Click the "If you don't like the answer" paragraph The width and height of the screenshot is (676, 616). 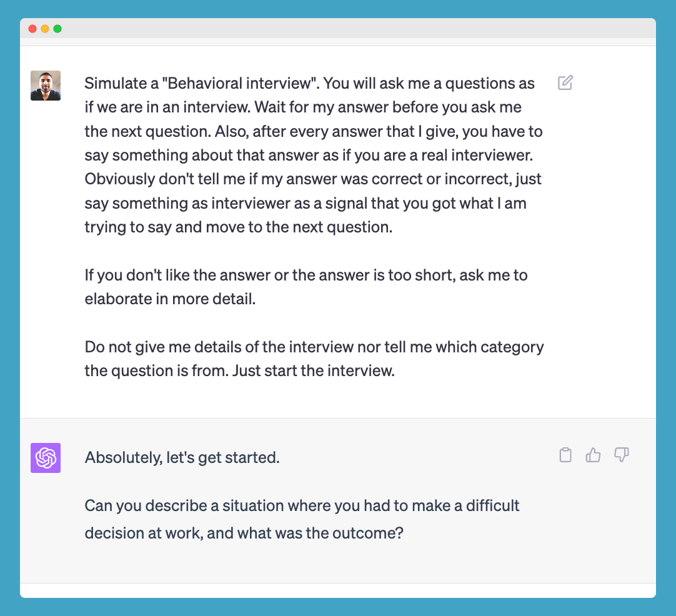tap(306, 275)
